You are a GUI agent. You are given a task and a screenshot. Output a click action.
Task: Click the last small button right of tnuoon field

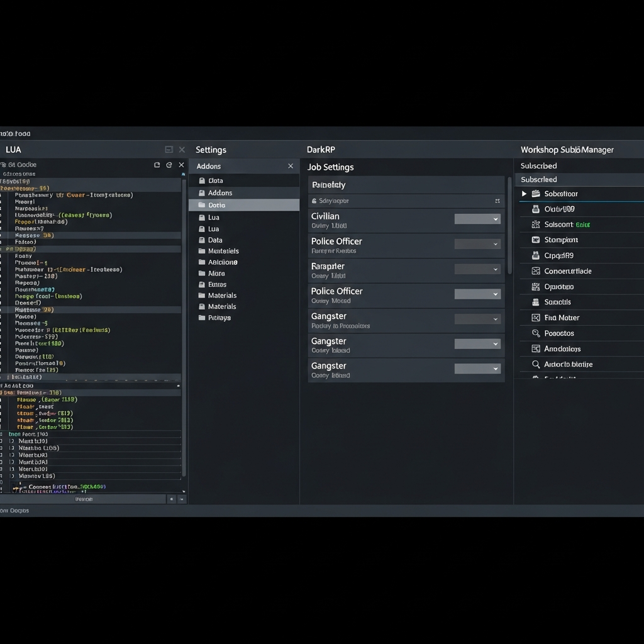[182, 499]
